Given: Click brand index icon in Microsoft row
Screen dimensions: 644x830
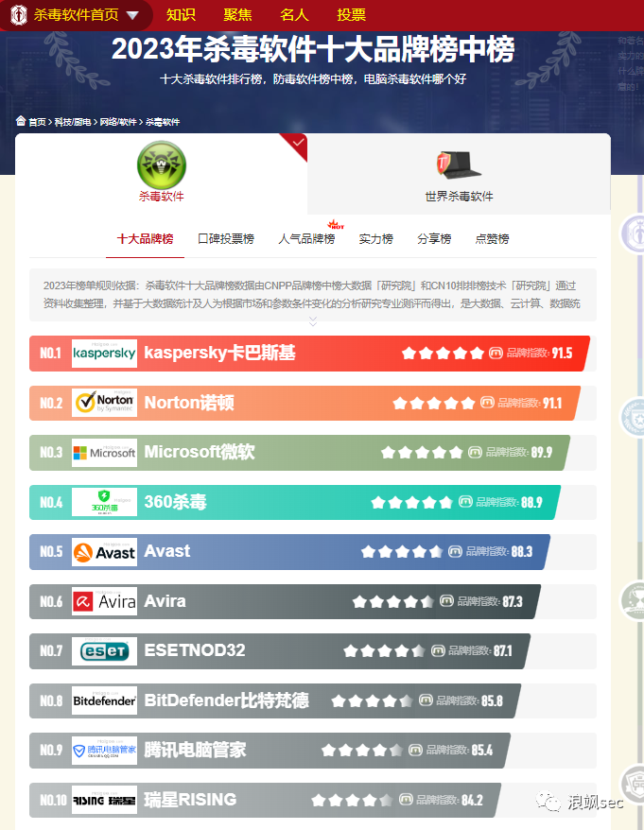Looking at the screenshot, I should click(x=475, y=452).
